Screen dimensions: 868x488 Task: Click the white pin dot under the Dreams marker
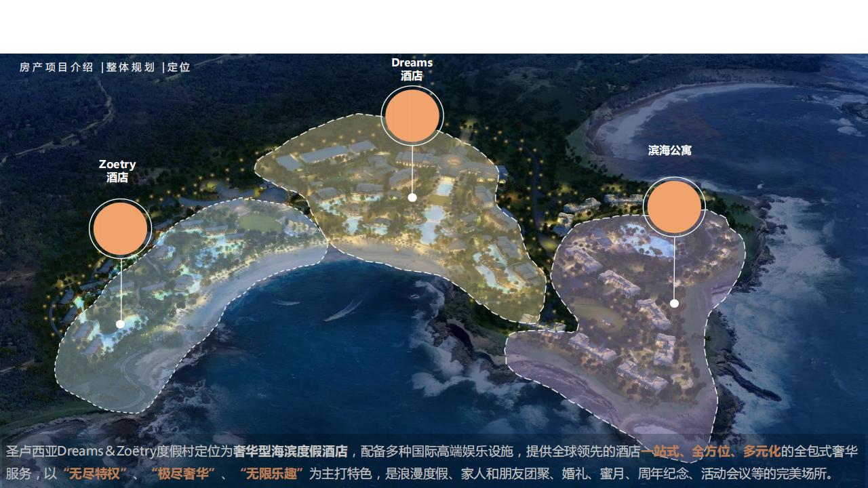412,197
